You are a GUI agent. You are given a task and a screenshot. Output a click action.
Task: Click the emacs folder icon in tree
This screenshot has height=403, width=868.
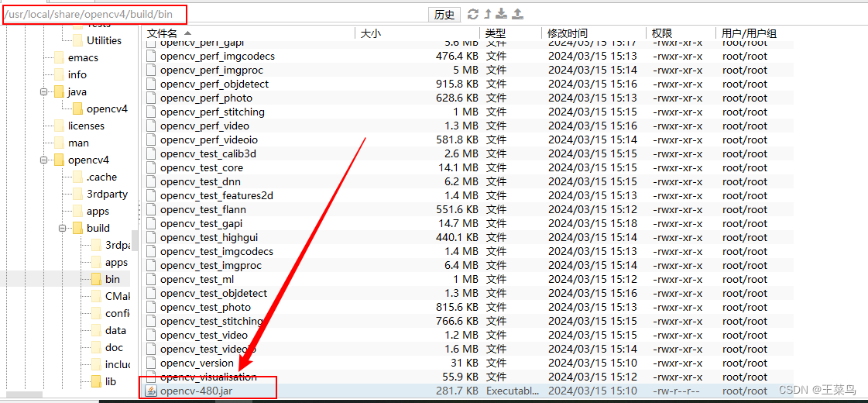point(59,57)
